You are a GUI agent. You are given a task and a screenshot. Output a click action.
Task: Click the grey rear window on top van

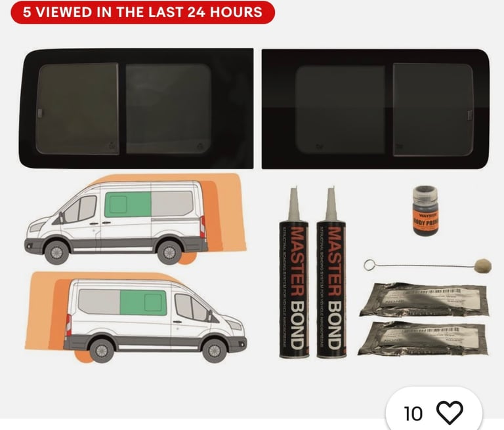172,204
